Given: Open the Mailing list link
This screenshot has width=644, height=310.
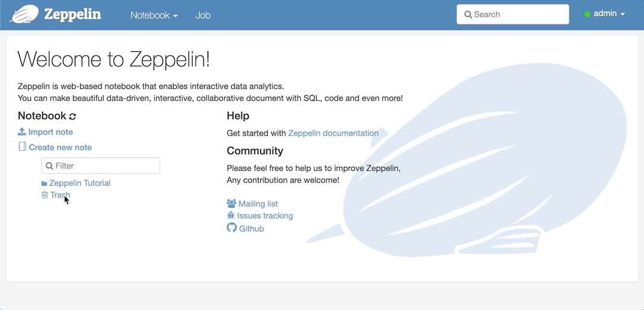Looking at the screenshot, I should (x=258, y=204).
